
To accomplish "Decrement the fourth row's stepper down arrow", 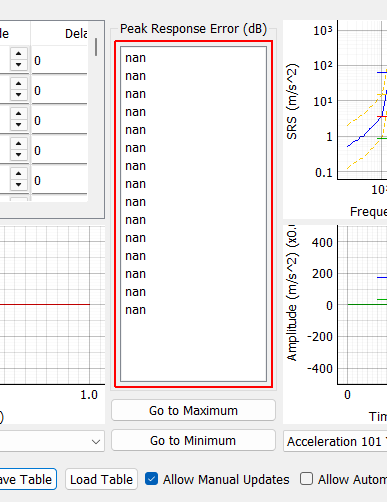I will tap(19, 154).
